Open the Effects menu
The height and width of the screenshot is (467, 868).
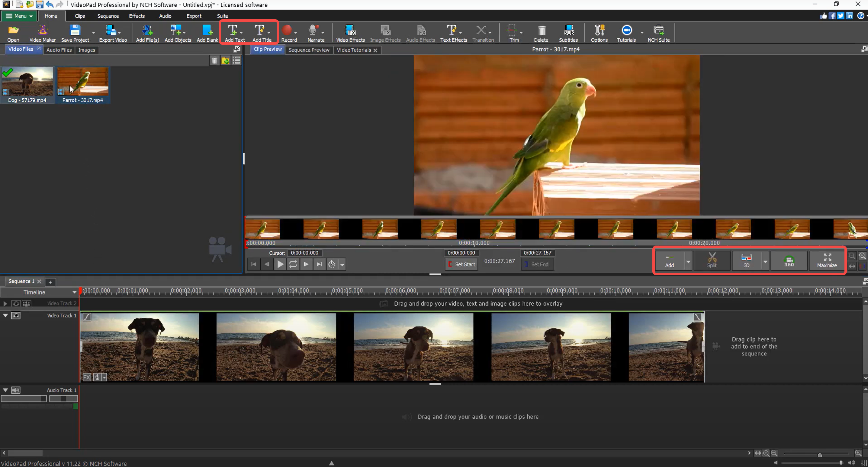point(137,16)
